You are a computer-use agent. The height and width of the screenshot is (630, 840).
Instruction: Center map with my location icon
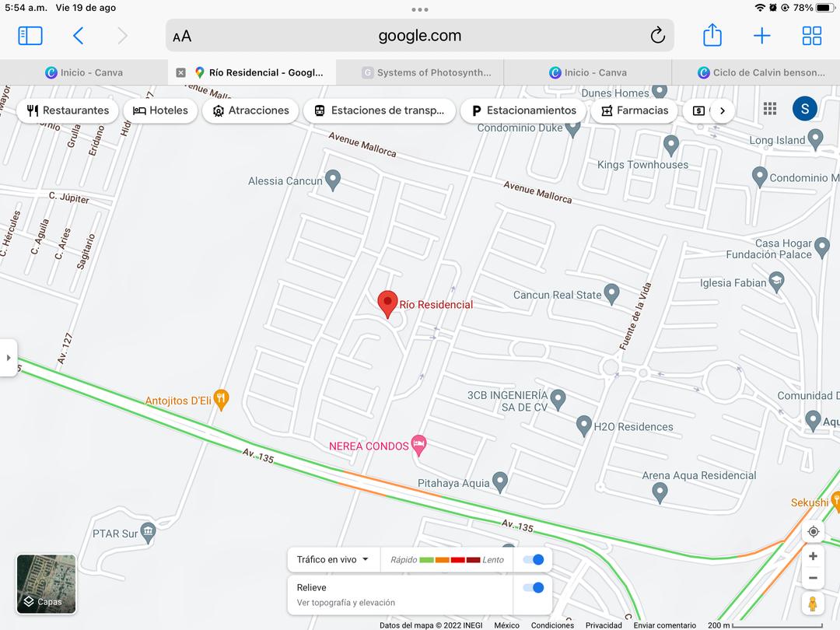[x=813, y=531]
